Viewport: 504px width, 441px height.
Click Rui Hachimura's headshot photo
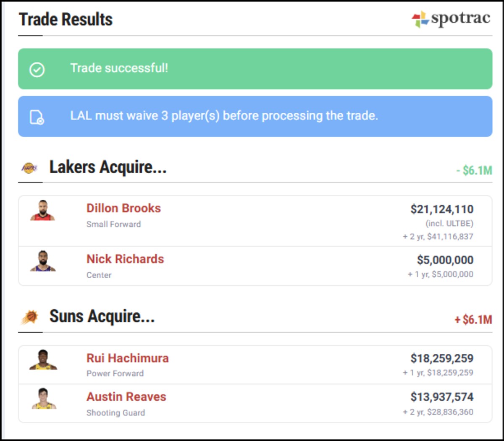(x=43, y=360)
